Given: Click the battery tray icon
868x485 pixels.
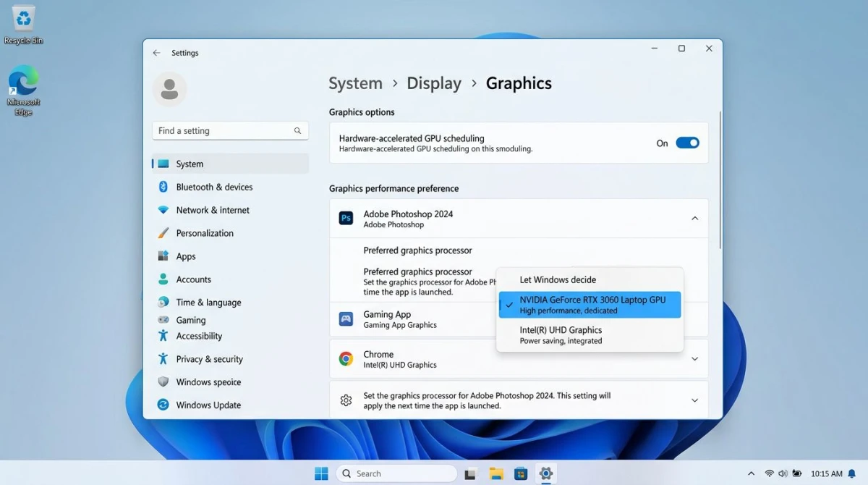Looking at the screenshot, I should click(x=796, y=473).
